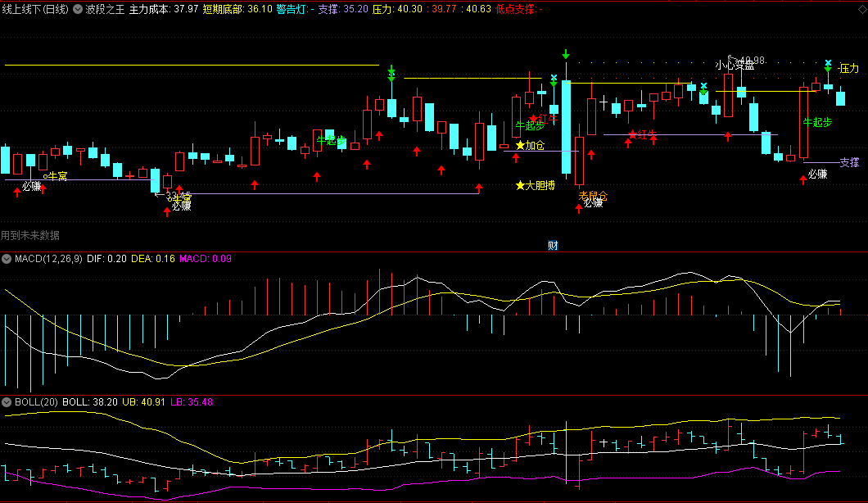Click the 33.15 low price label

pyautogui.click(x=179, y=195)
